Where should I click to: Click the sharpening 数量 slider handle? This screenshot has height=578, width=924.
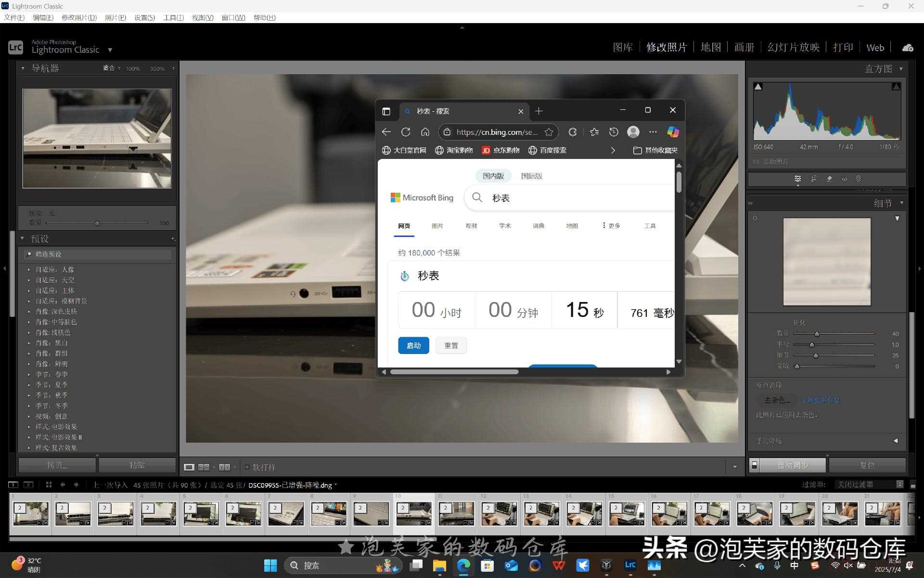[x=817, y=334]
